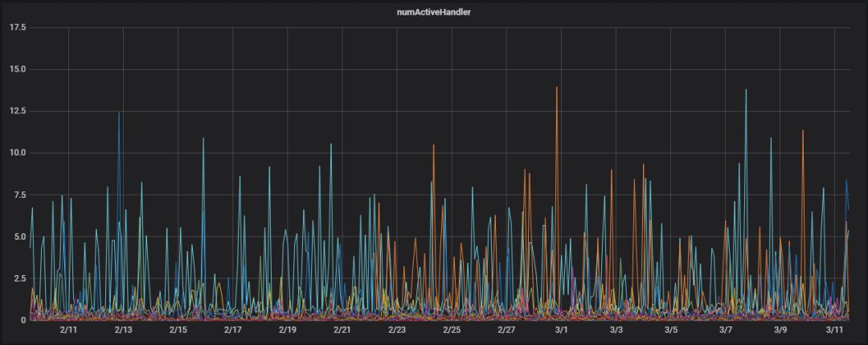Viewport: 868px width, 345px height.
Task: Select the 0 y-axis value label
Action: pos(24,320)
